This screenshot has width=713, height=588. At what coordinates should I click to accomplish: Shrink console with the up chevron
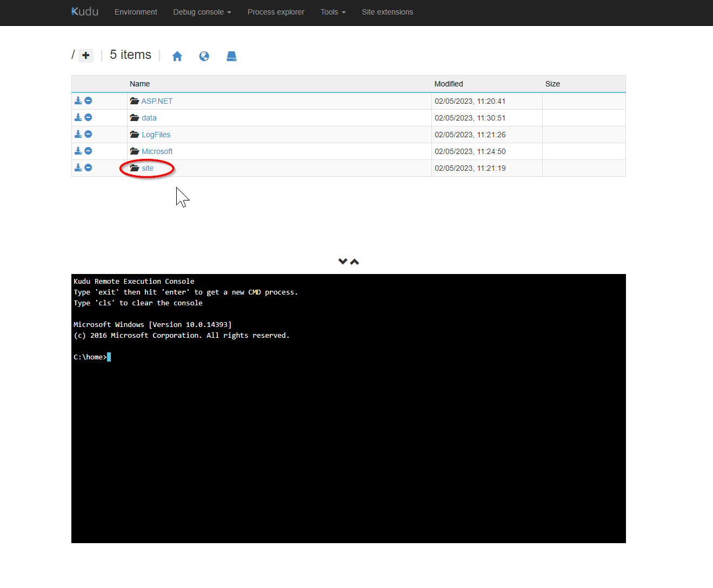[x=355, y=261]
